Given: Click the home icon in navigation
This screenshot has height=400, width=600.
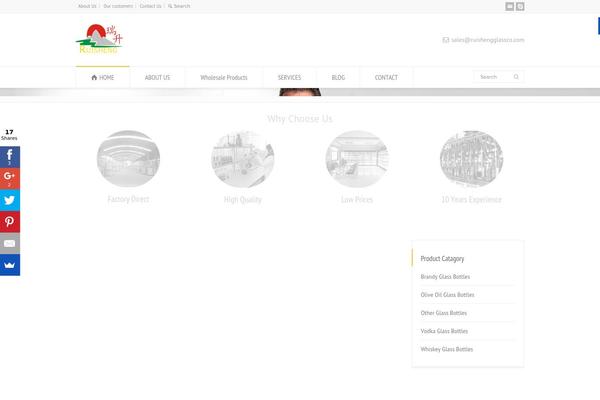Looking at the screenshot, I should point(94,77).
